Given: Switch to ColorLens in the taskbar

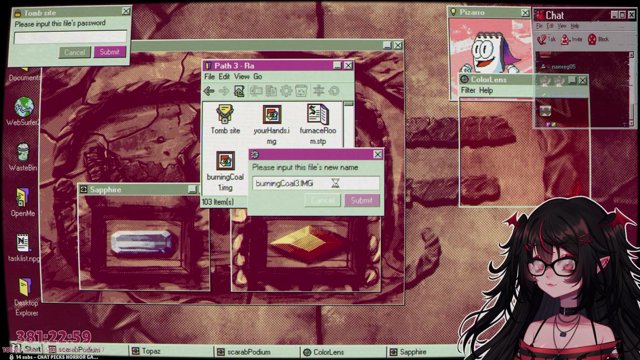Looking at the screenshot, I should tap(343, 351).
